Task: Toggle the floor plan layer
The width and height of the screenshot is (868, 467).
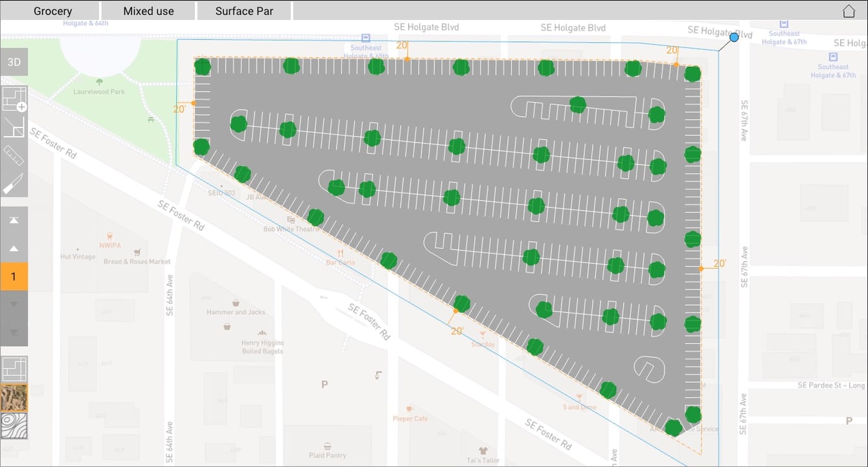Action: (x=14, y=369)
